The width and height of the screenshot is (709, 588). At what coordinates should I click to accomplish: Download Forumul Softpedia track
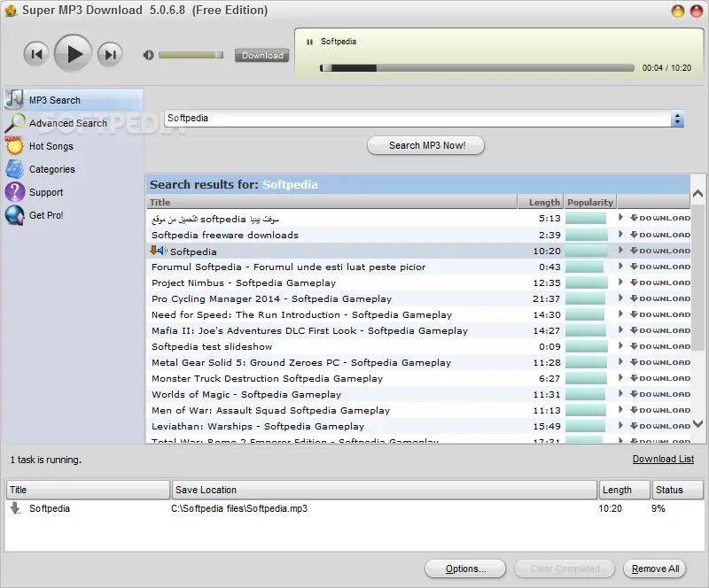(660, 267)
